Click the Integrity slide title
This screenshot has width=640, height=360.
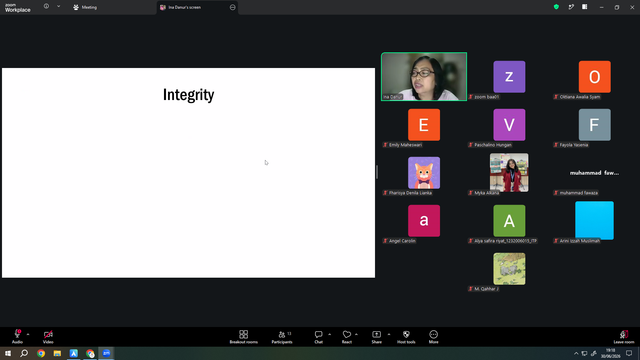[x=189, y=95]
